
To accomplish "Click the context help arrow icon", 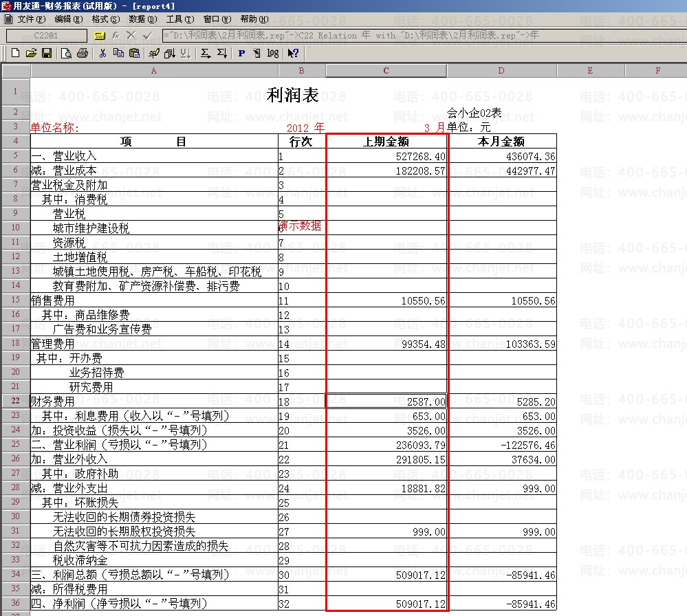I will coord(293,53).
